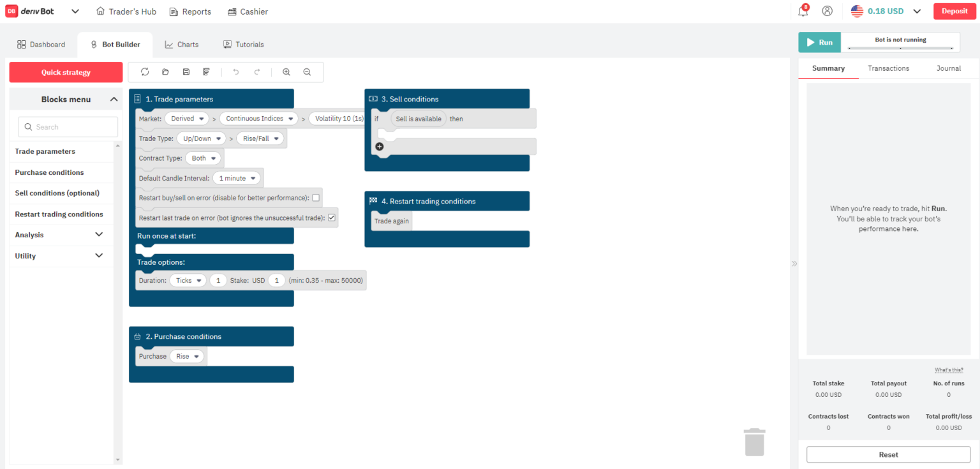This screenshot has width=980, height=469.
Task: Click the save bot icon in toolbar
Action: click(x=186, y=72)
